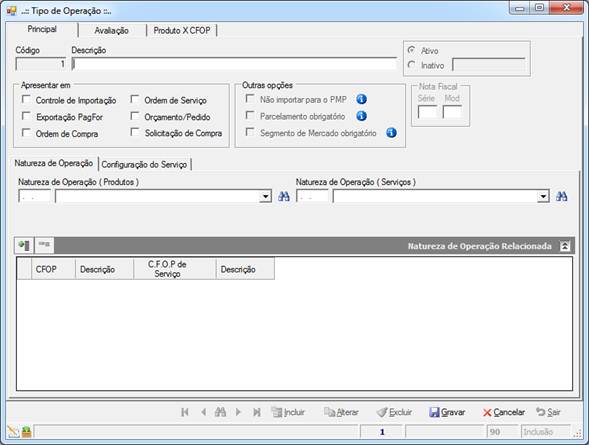Click the Serviços code mask field
Viewport: 589px width, 445px height.
312,196
